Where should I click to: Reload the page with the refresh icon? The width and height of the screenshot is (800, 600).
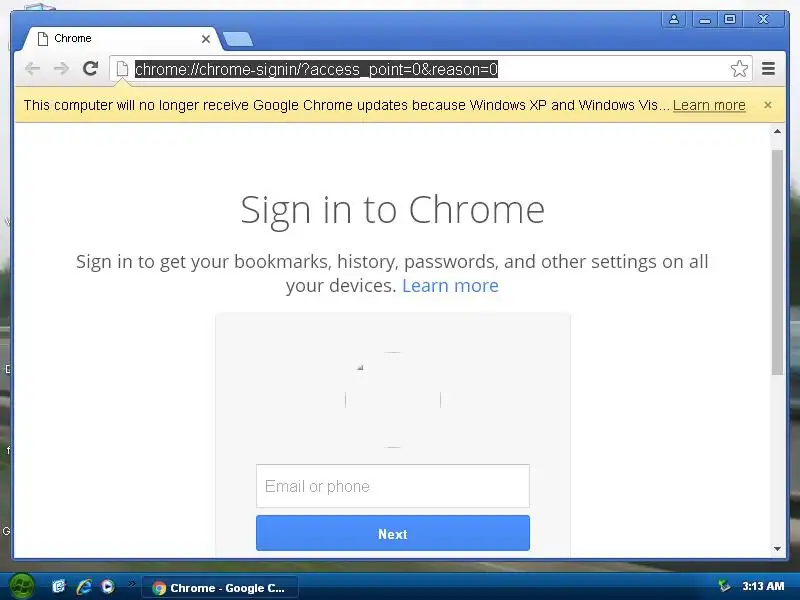tap(91, 68)
